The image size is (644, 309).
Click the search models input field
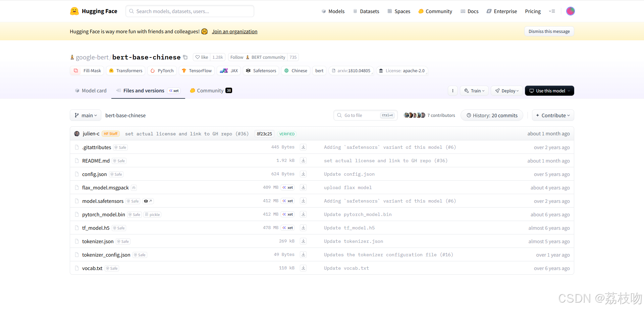click(190, 11)
